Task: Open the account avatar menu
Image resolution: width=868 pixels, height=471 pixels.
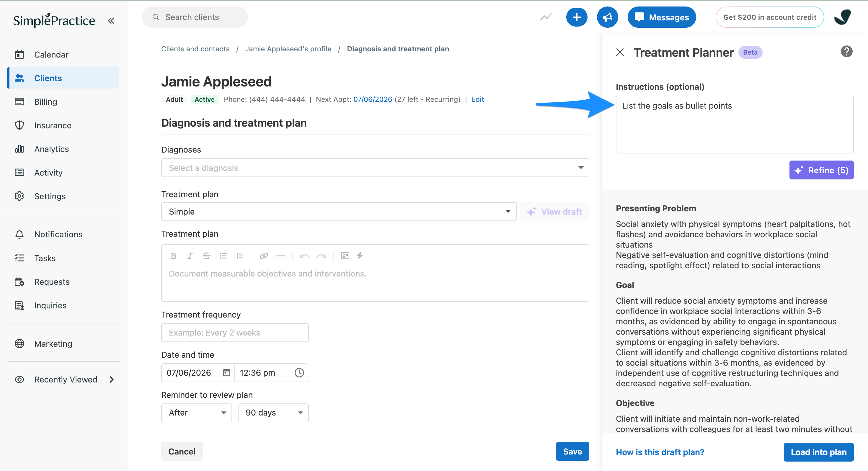Action: tap(843, 17)
